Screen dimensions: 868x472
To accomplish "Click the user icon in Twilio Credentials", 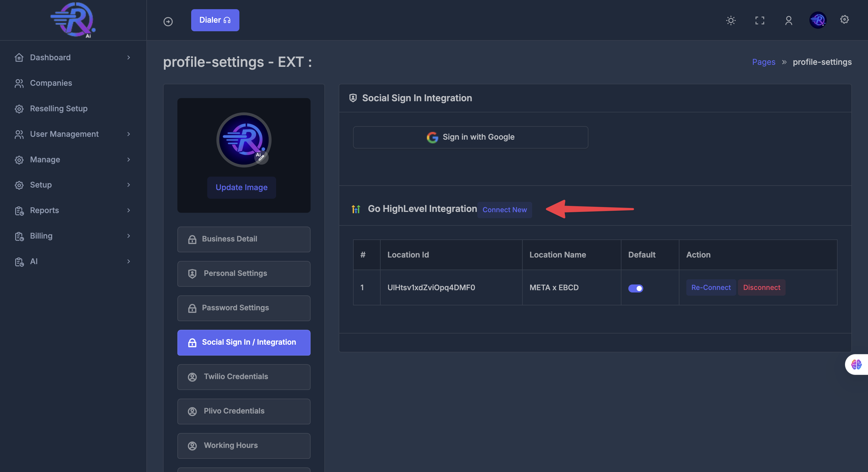I will point(192,377).
